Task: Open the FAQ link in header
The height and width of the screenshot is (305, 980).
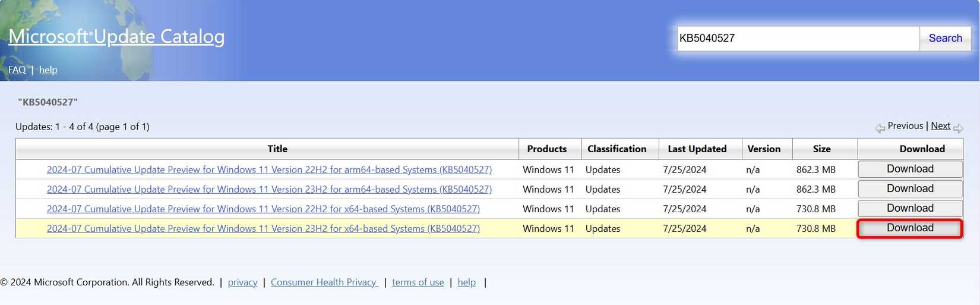Action: [x=17, y=70]
